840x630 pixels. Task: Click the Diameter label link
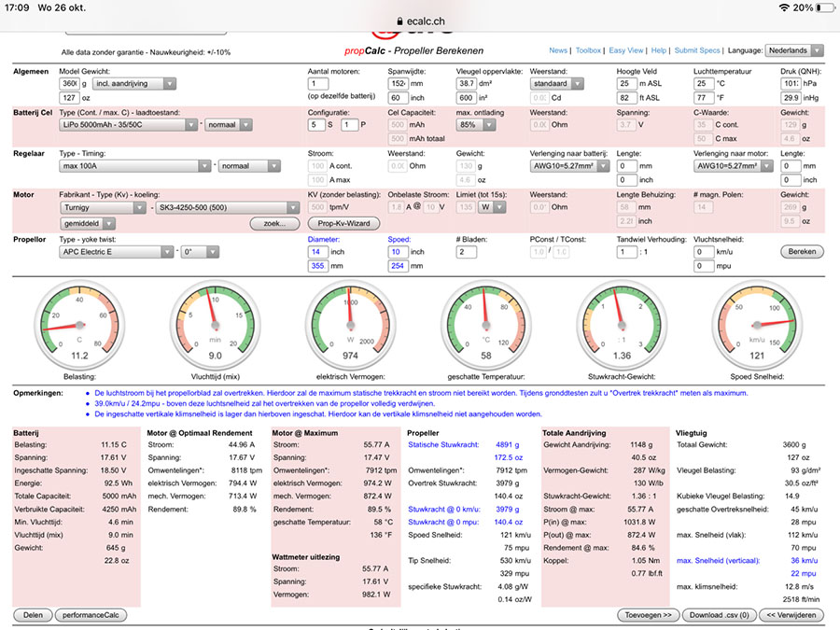click(x=324, y=240)
